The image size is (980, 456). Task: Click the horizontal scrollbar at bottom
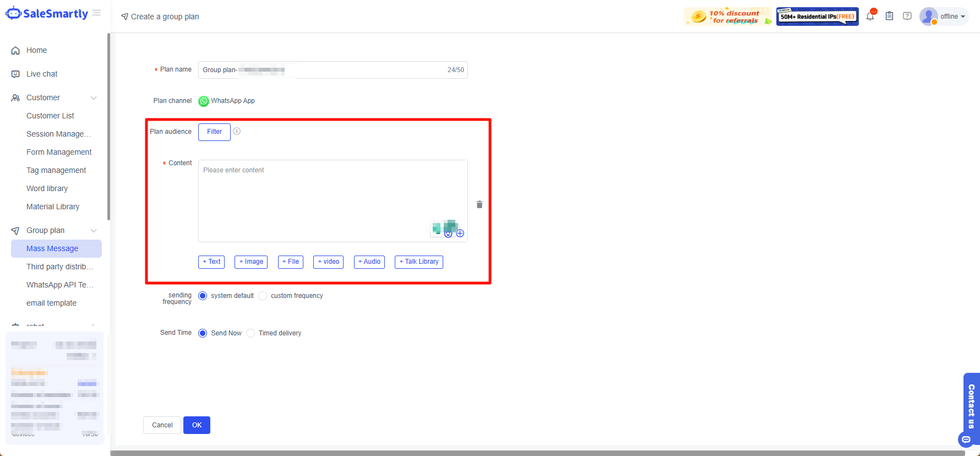coord(537,453)
